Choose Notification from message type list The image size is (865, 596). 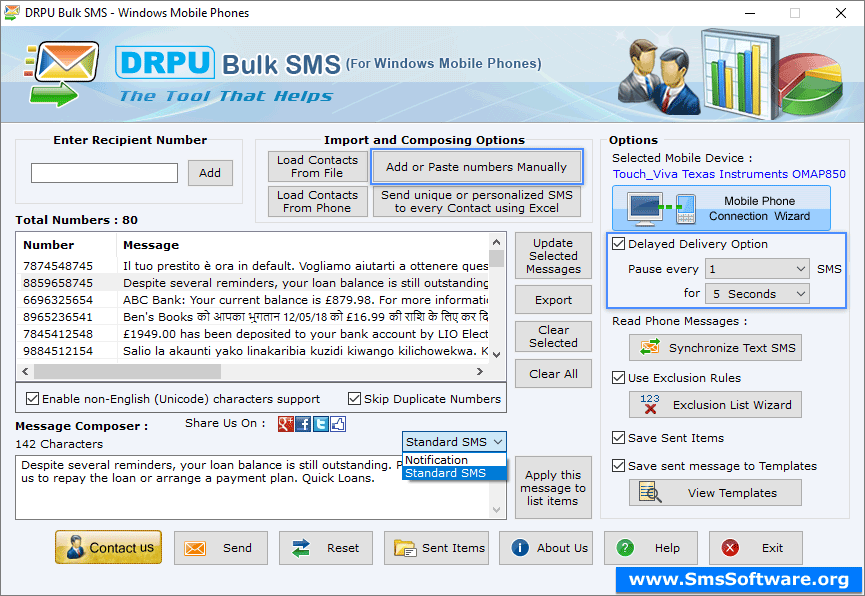pyautogui.click(x=454, y=460)
